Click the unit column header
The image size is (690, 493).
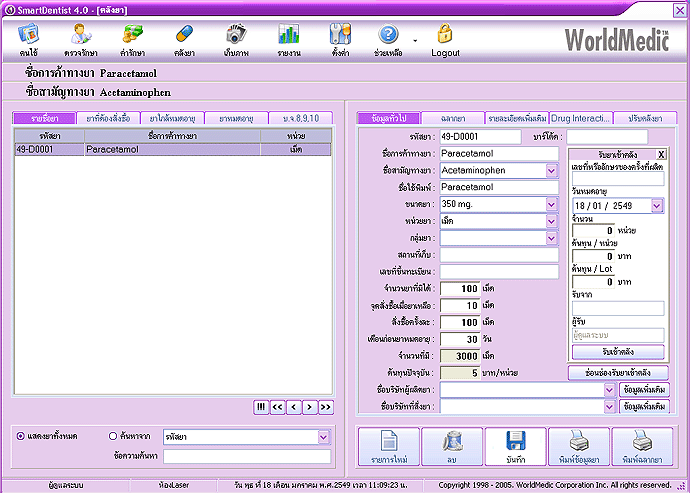coord(296,136)
